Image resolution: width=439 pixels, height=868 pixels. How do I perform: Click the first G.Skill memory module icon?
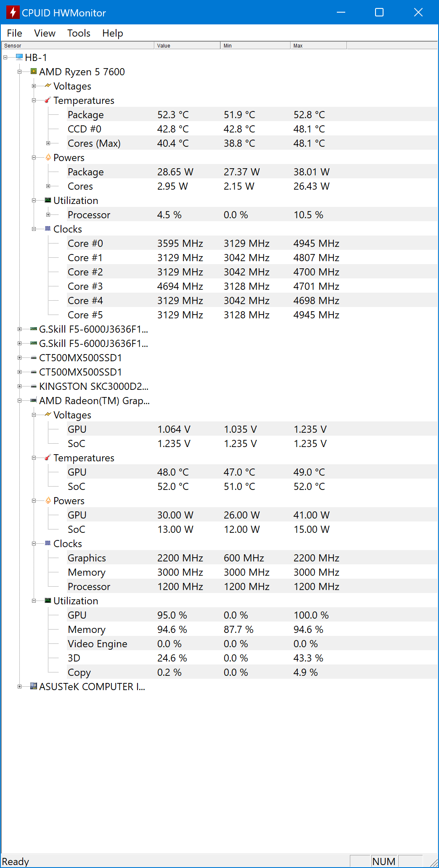(x=34, y=329)
